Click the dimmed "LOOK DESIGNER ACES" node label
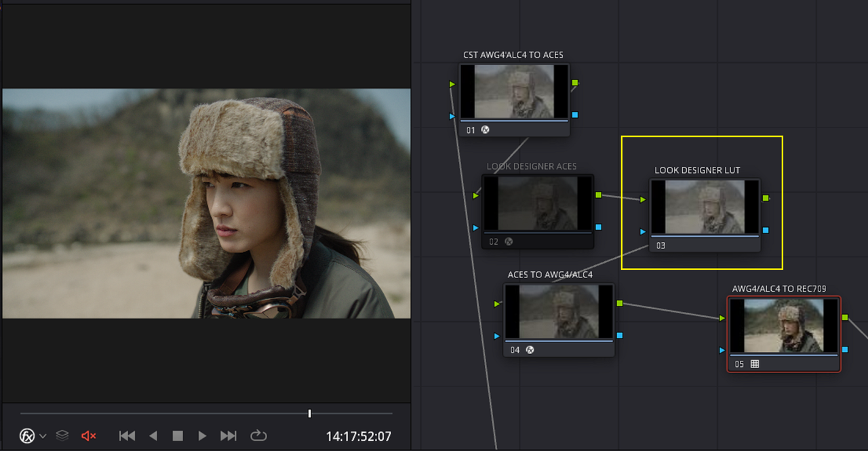Image resolution: width=868 pixels, height=451 pixels. 531,166
